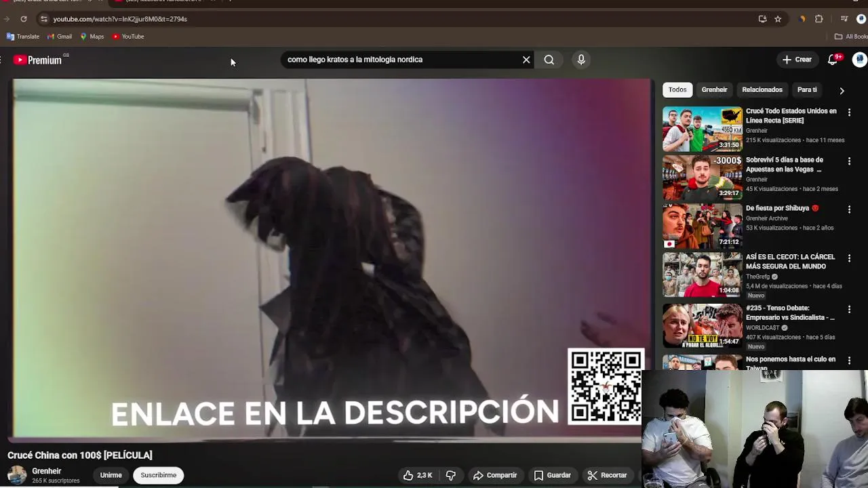Open the YouTube account avatar menu
The width and height of the screenshot is (868, 488).
859,60
